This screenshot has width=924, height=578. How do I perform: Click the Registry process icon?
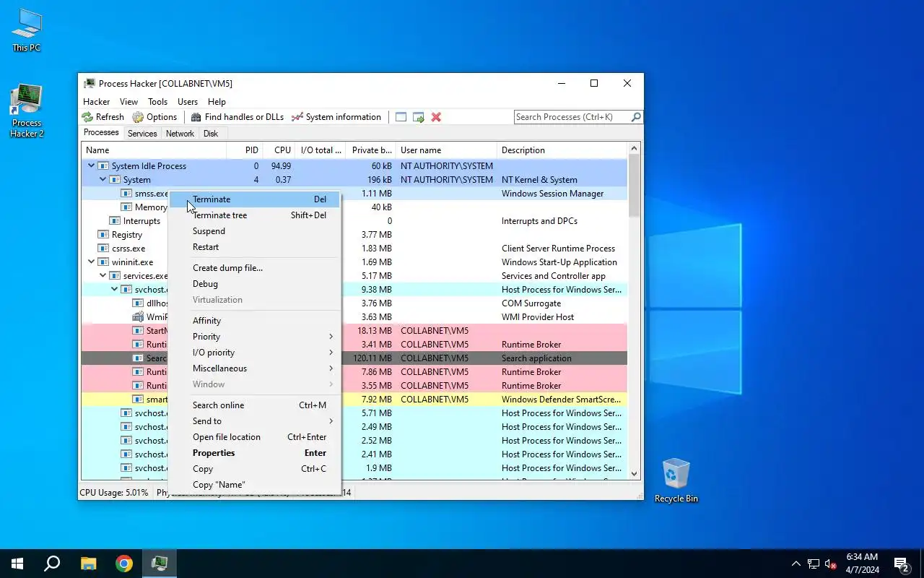point(103,235)
